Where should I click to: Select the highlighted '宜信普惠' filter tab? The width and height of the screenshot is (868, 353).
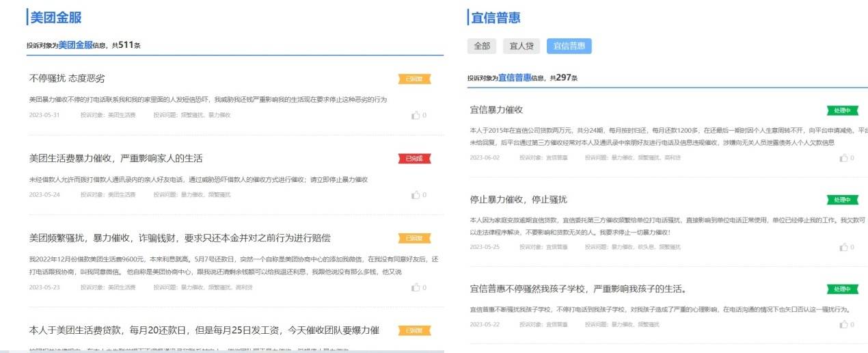(569, 46)
